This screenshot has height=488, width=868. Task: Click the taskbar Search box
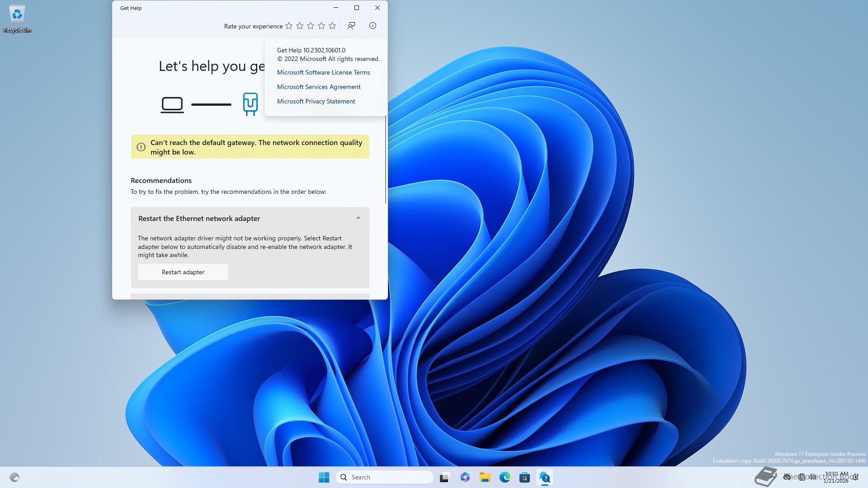pos(385,477)
